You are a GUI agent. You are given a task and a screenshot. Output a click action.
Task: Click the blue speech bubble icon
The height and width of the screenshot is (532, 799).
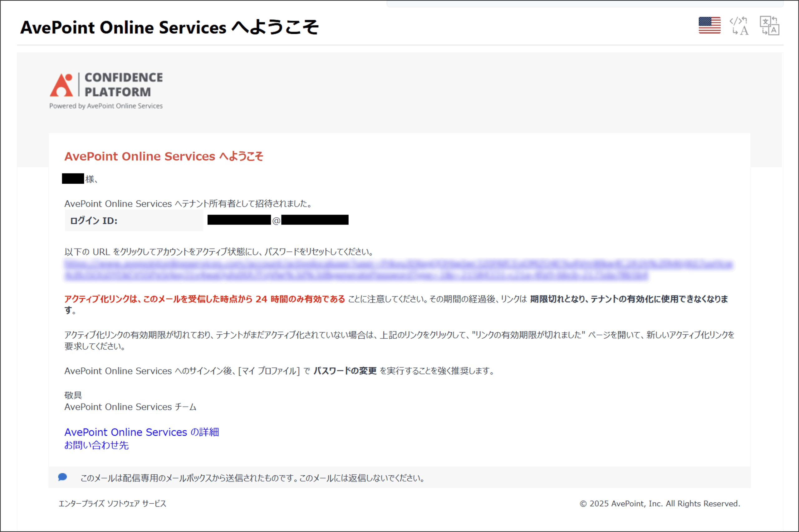click(62, 477)
